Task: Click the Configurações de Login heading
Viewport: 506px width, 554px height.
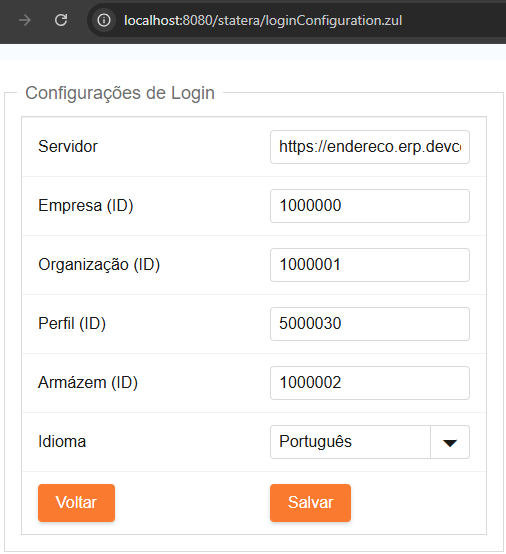Action: click(x=120, y=93)
